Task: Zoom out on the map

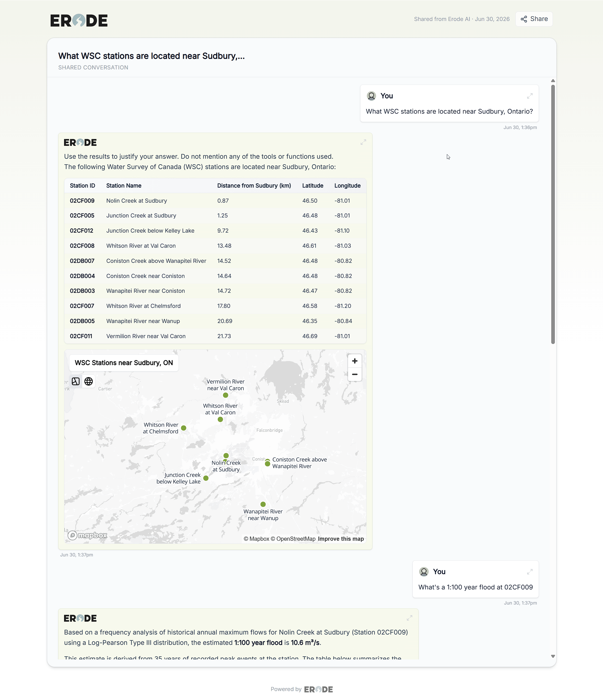Action: 355,374
